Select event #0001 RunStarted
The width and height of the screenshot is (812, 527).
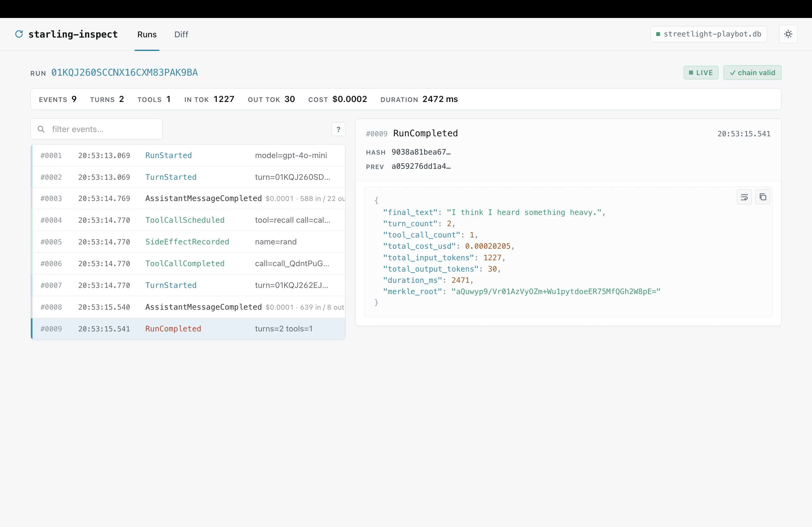coord(188,155)
